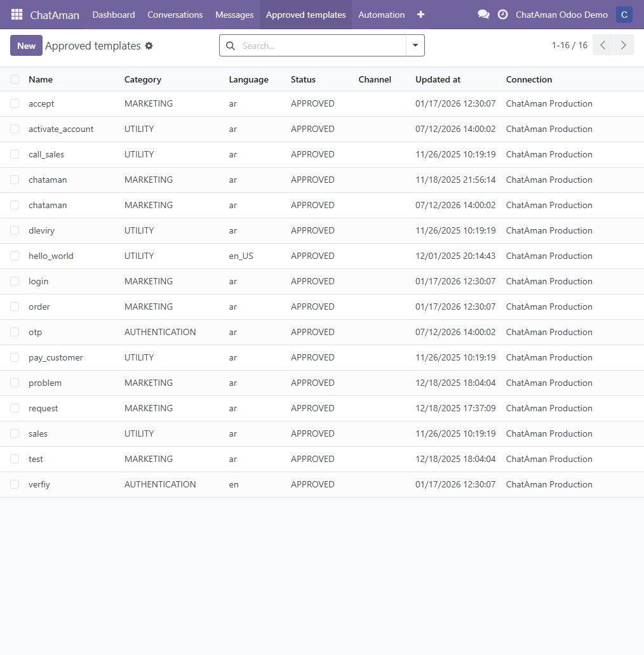
Task: Click AUTHENTICATION category in otp row
Action: pos(160,332)
